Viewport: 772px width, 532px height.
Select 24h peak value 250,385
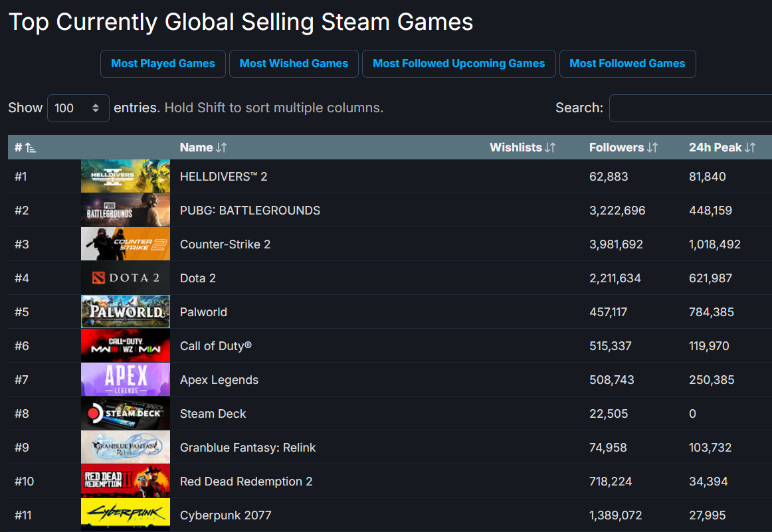pos(712,380)
